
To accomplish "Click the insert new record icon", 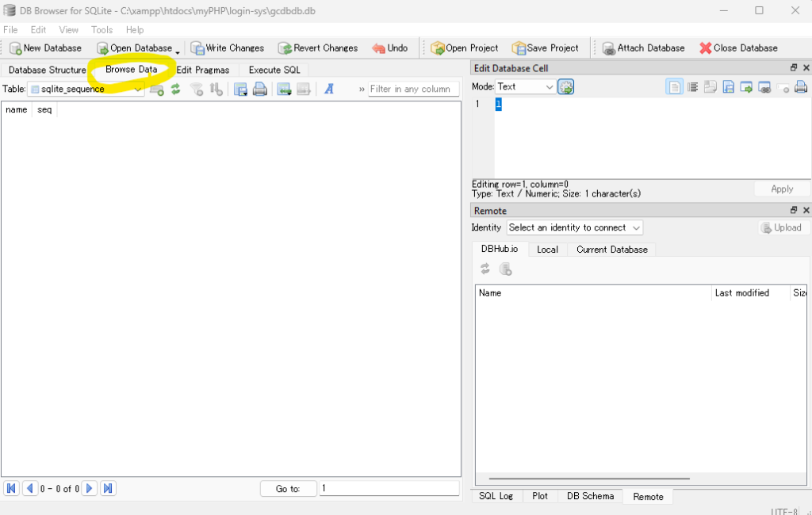I will 157,90.
